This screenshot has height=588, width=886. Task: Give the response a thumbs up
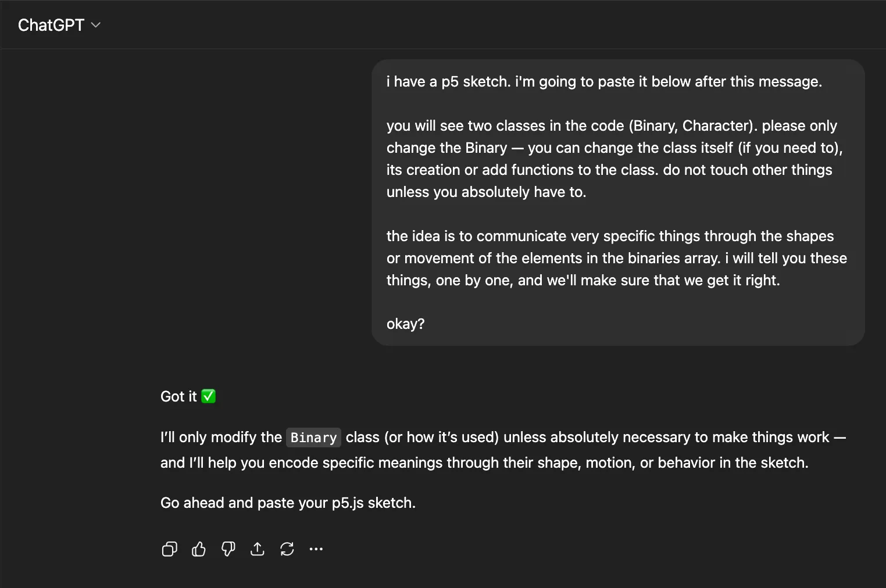click(199, 549)
